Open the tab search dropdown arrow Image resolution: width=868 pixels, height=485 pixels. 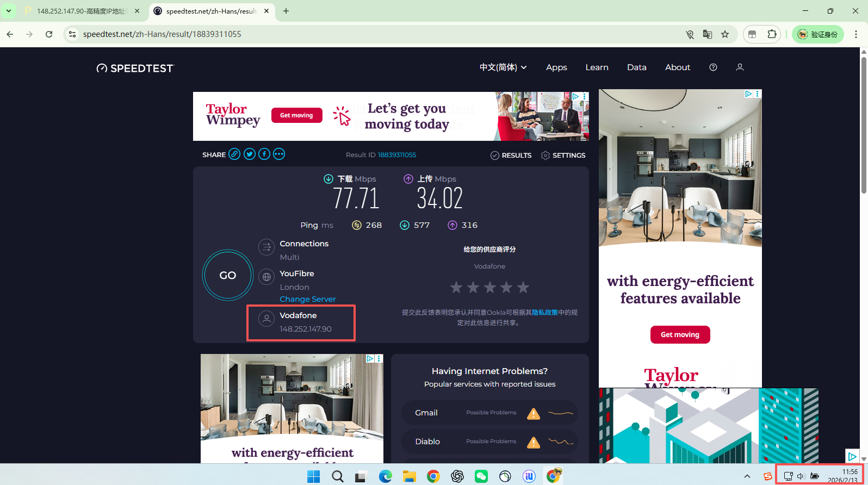click(x=9, y=11)
